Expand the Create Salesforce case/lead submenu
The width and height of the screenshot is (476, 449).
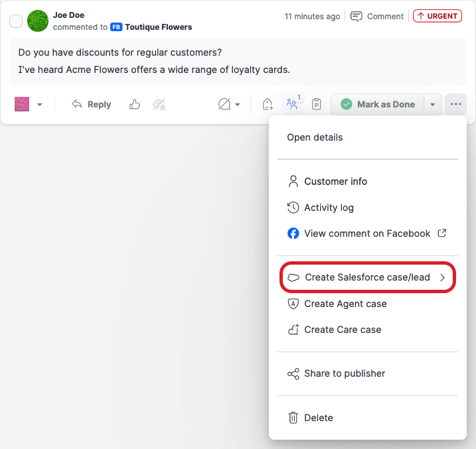click(x=368, y=277)
